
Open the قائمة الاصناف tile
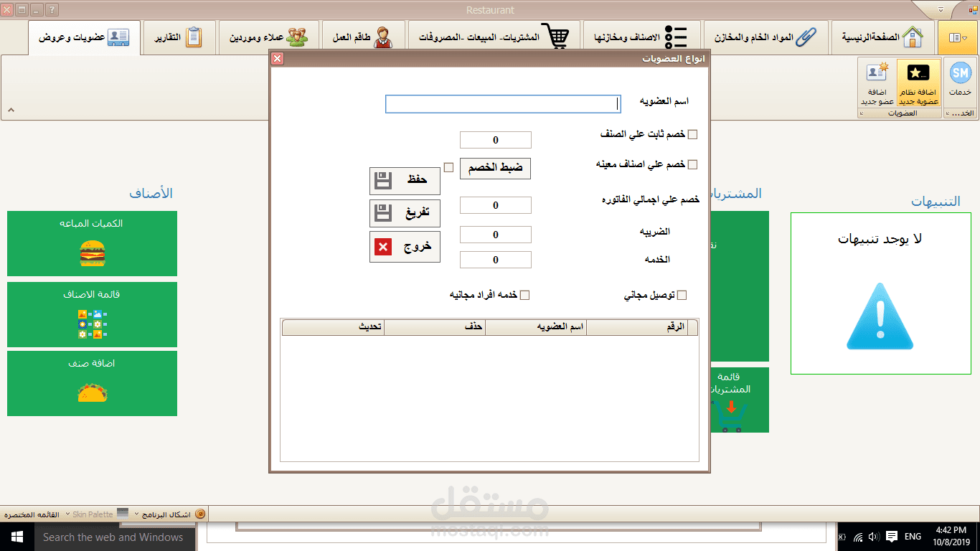pos(92,314)
